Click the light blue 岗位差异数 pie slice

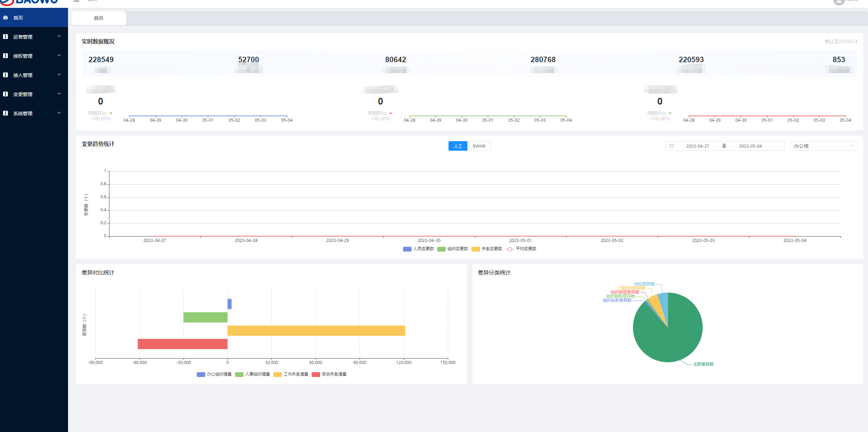[664, 304]
